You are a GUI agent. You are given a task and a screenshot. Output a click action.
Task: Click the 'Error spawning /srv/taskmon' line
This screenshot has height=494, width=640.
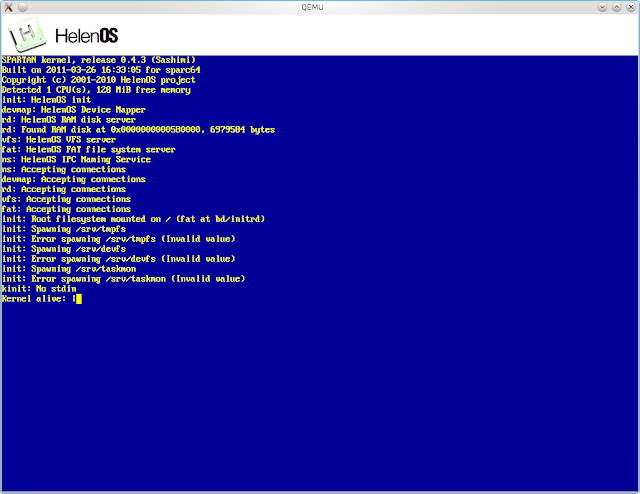point(123,279)
